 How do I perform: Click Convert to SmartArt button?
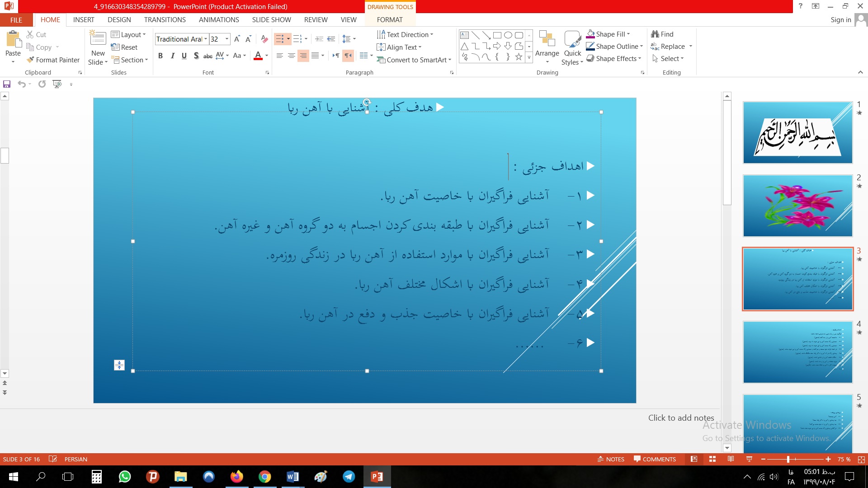tap(414, 60)
